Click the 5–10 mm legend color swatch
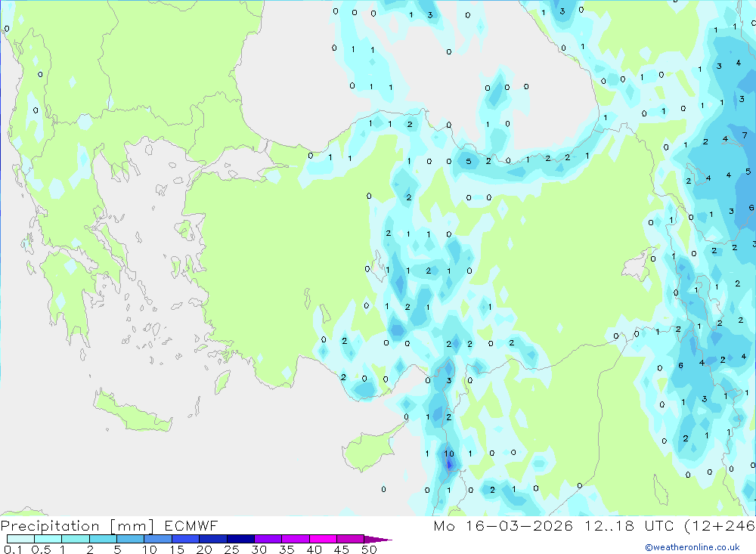 (130, 539)
